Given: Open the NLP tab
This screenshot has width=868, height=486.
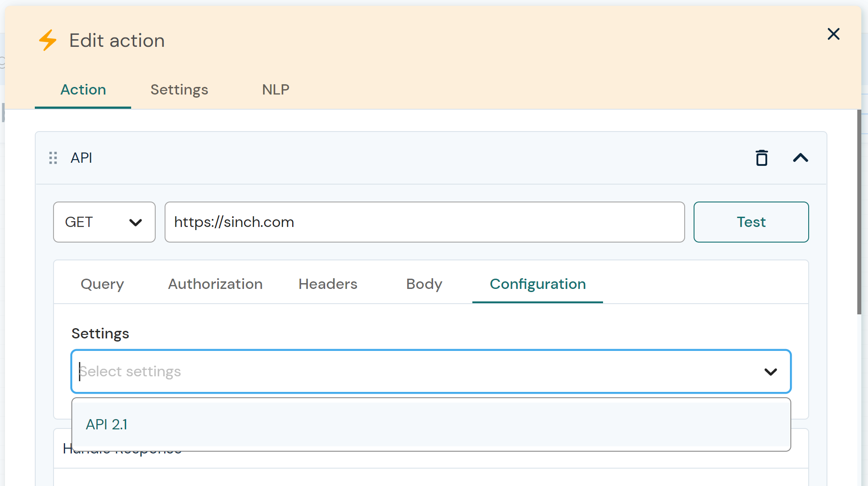Looking at the screenshot, I should (x=275, y=90).
